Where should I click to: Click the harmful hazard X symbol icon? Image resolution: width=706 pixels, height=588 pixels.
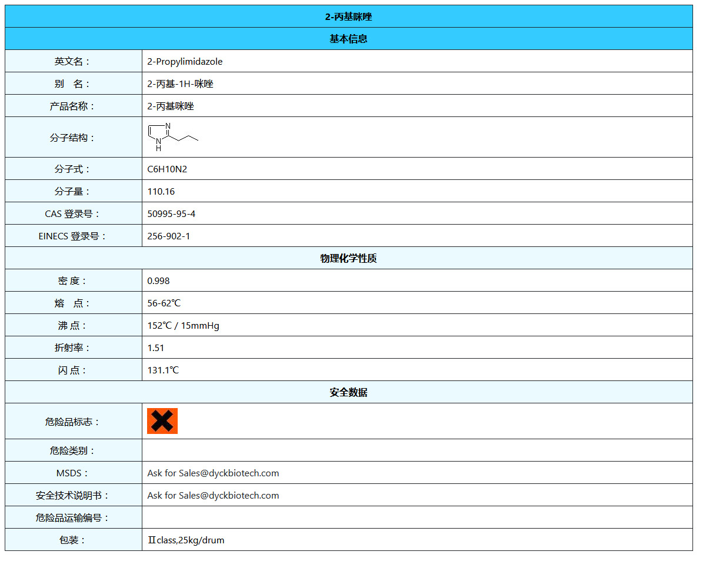click(x=162, y=421)
